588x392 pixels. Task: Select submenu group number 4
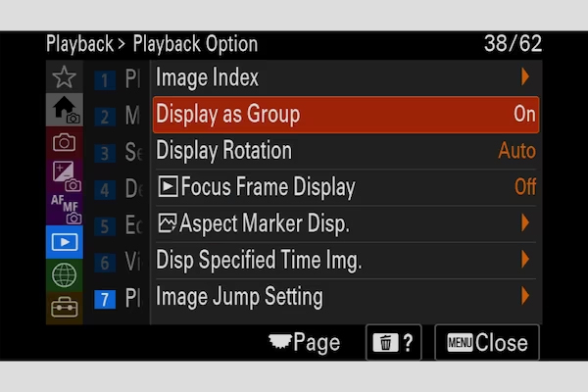pos(105,190)
